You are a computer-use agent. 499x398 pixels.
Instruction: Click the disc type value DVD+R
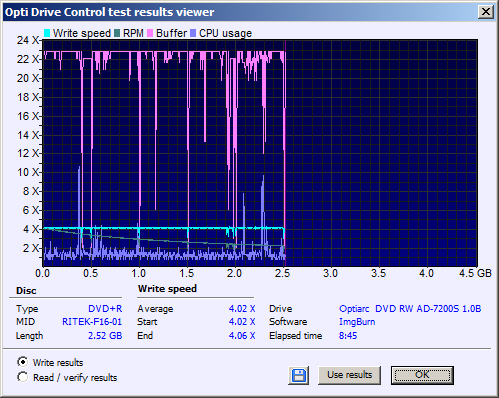pyautogui.click(x=105, y=309)
